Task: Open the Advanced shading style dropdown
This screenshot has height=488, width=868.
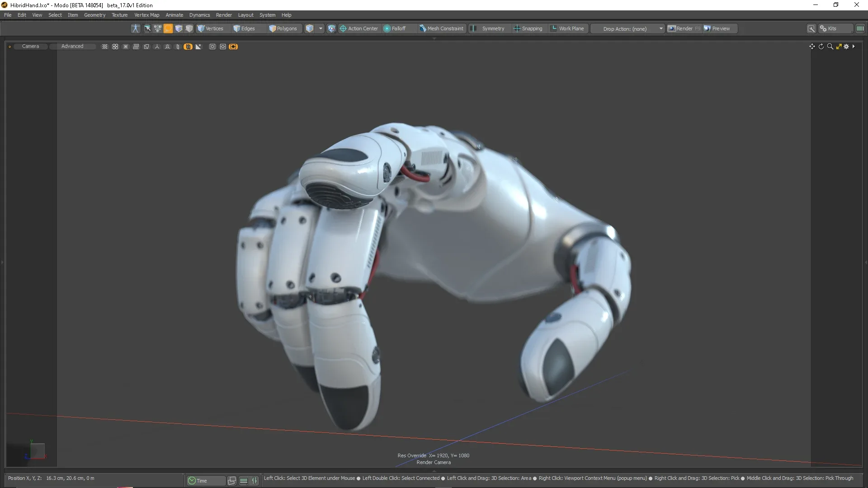Action: pos(72,47)
